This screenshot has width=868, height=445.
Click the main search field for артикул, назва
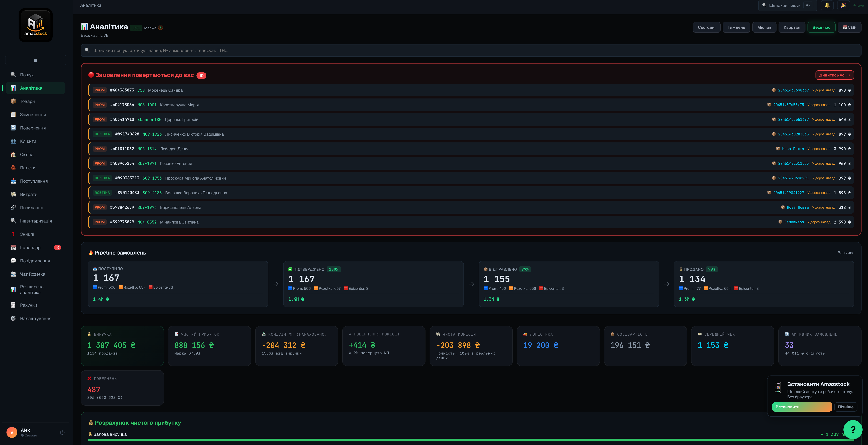471,50
